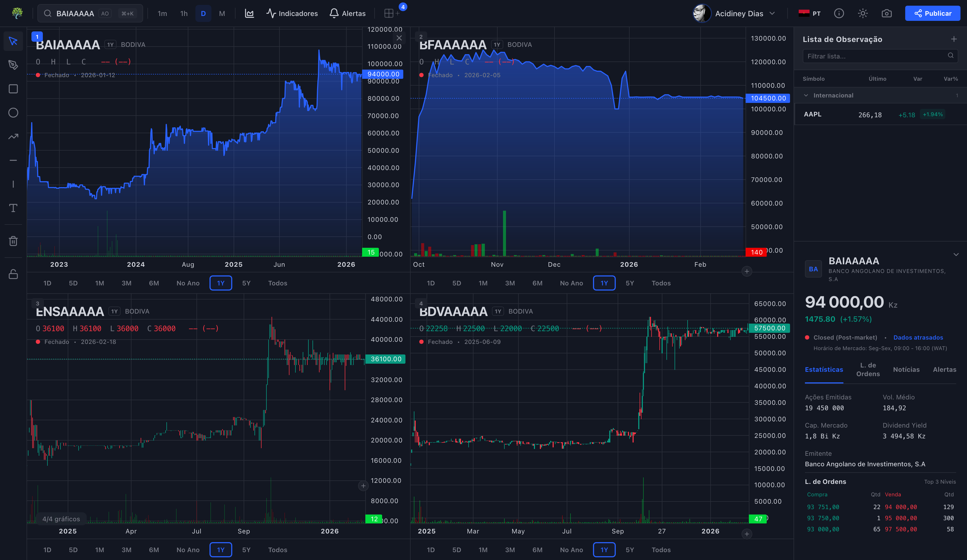Click the info circle icon

point(839,14)
